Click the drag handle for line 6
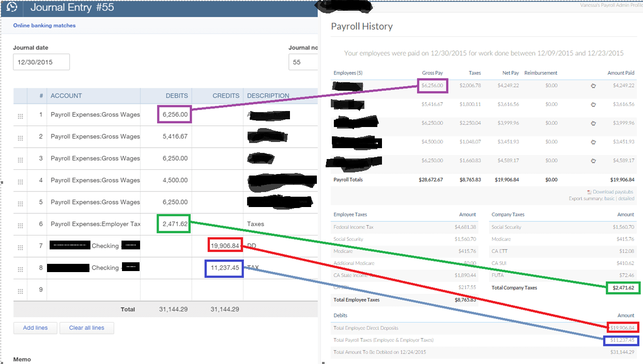The width and height of the screenshot is (643, 364). (x=21, y=225)
